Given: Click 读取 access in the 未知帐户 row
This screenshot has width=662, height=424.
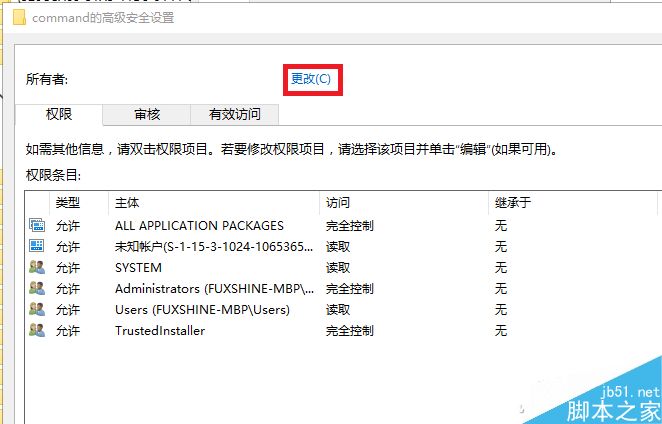Looking at the screenshot, I should coord(338,247).
